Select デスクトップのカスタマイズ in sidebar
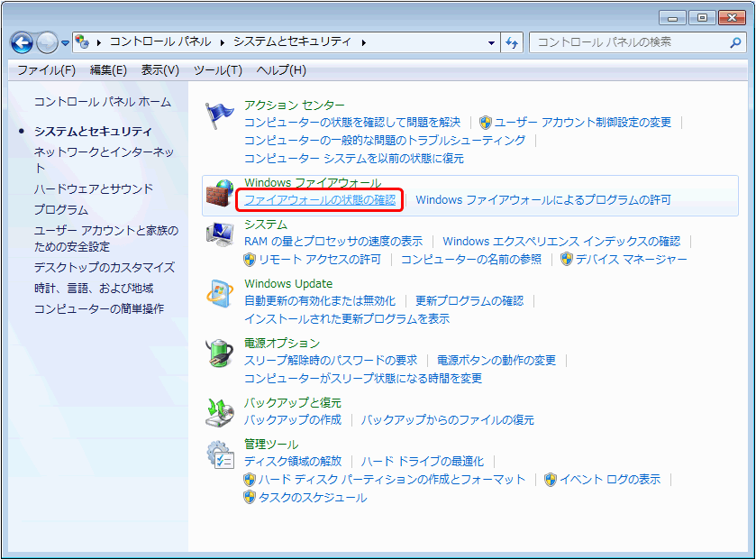 point(105,268)
